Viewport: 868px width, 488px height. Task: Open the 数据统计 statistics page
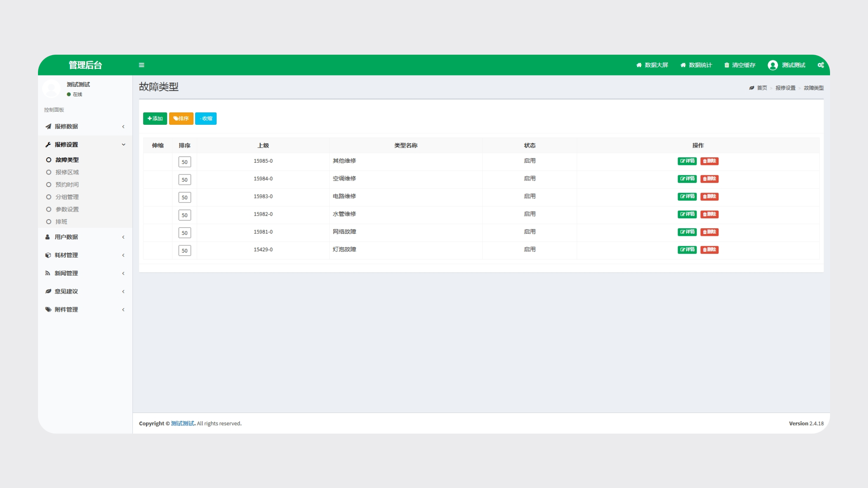pos(696,65)
